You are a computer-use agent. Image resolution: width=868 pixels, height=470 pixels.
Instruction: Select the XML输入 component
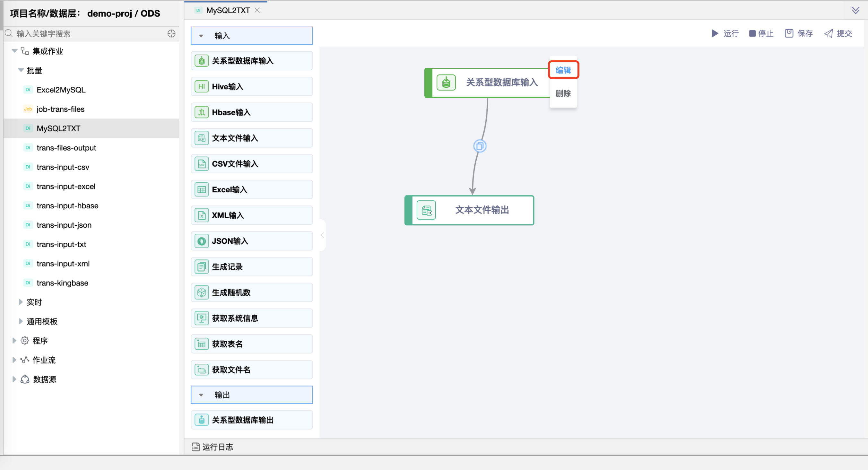pos(251,215)
